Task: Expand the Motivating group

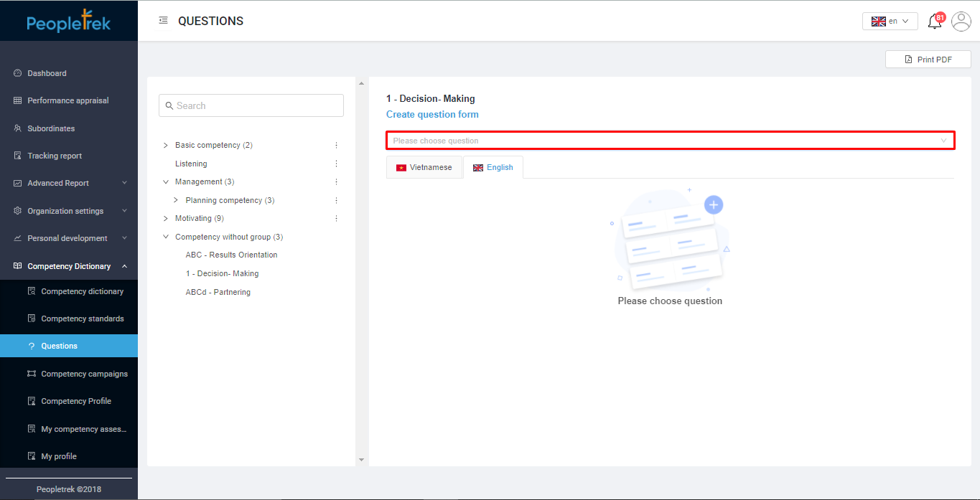Action: coord(166,218)
